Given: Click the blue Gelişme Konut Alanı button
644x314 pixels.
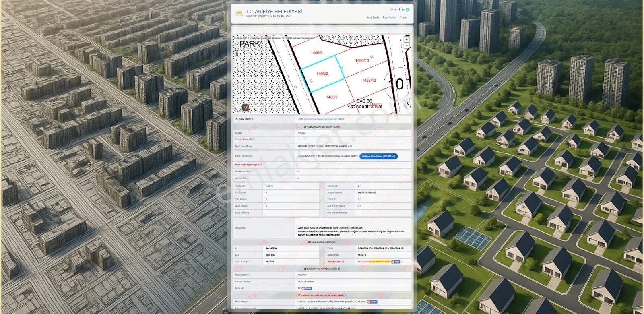Looking at the screenshot, I should click(x=378, y=156).
